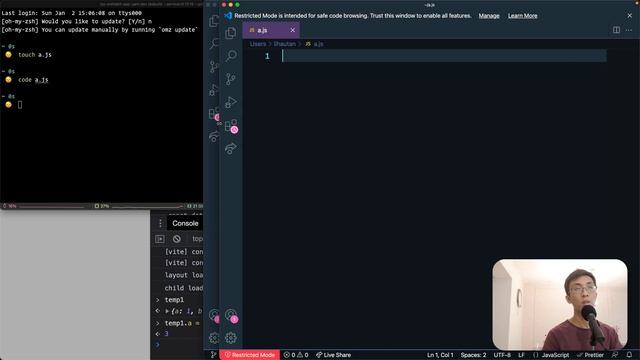Change file encoding via UTF-8
640x360 pixels.
pyautogui.click(x=502, y=355)
